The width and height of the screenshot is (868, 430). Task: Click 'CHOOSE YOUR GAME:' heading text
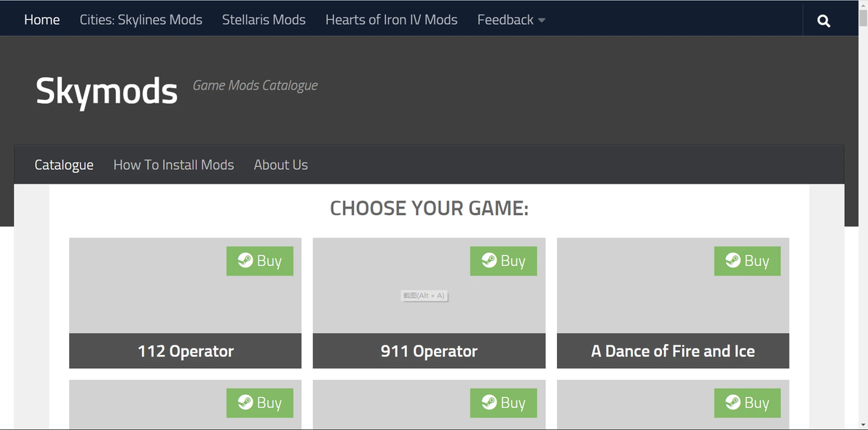[429, 208]
